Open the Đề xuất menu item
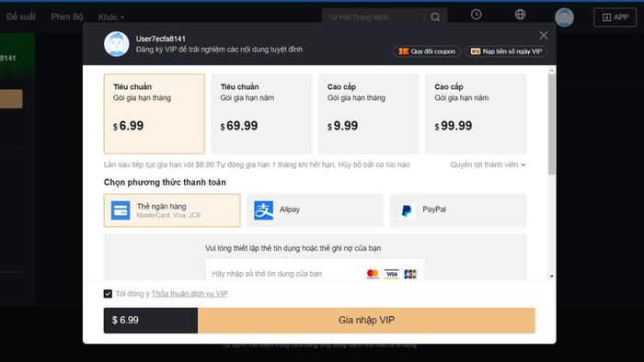 point(21,17)
